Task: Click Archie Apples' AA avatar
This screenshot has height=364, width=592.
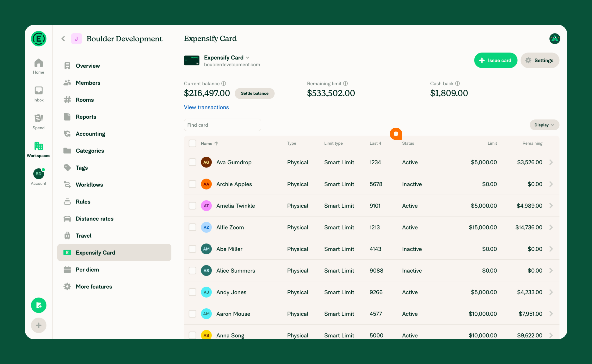Action: pos(206,184)
